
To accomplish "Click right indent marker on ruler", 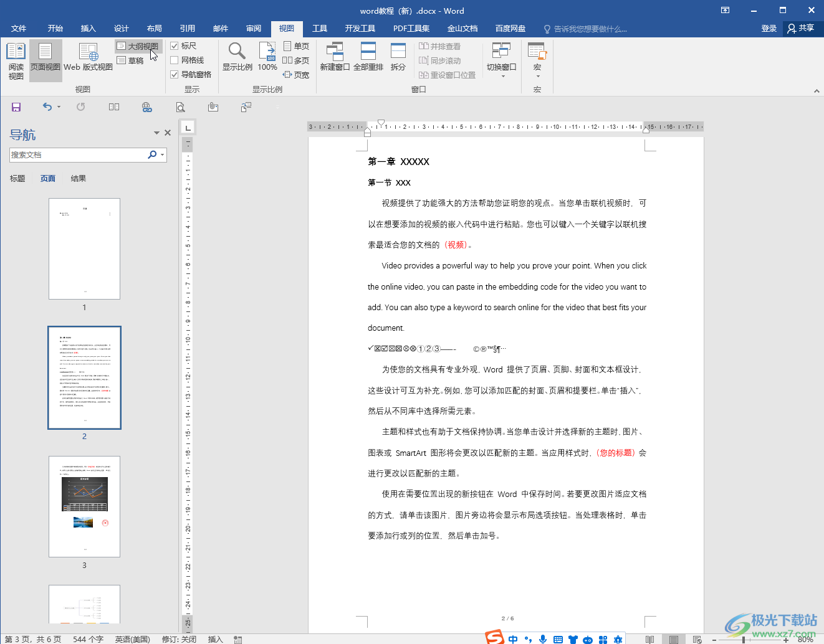I will point(646,130).
